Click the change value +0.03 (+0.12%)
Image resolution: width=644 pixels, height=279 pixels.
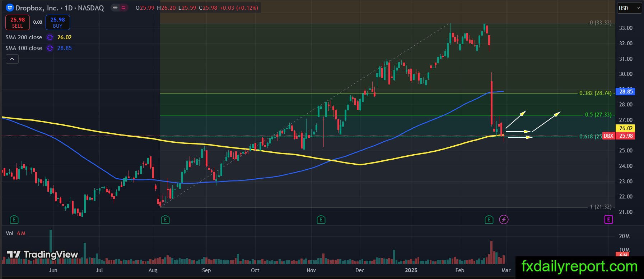coord(239,8)
